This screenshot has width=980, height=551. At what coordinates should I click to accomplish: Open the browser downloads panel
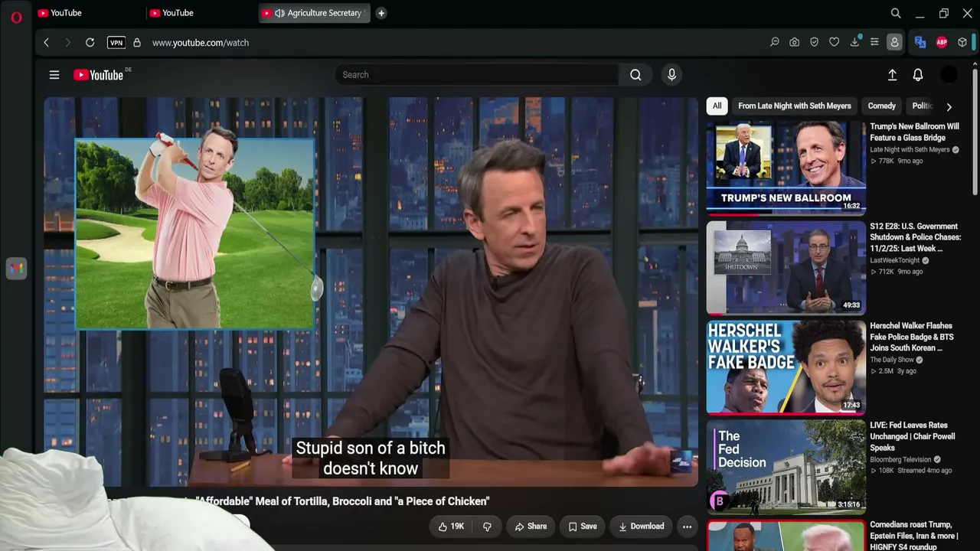(x=854, y=43)
